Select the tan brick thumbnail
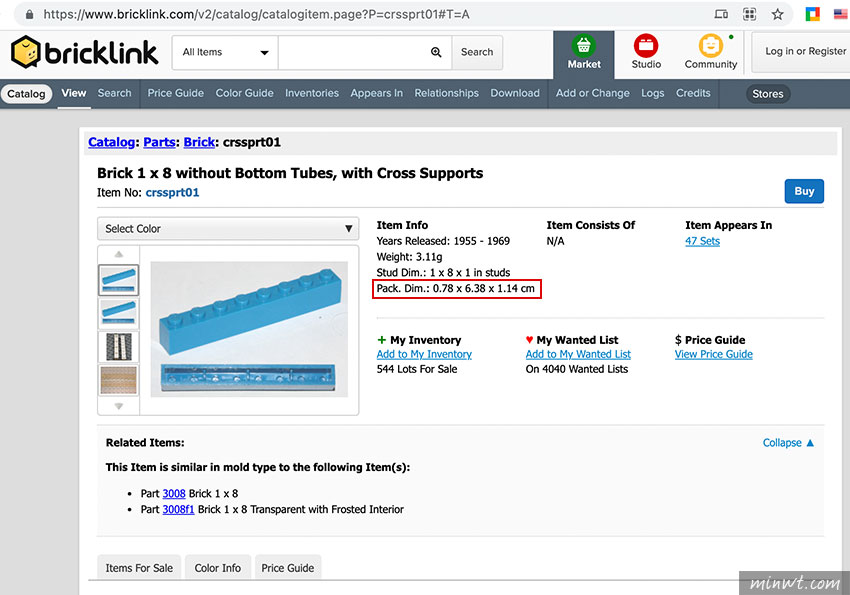 click(119, 380)
